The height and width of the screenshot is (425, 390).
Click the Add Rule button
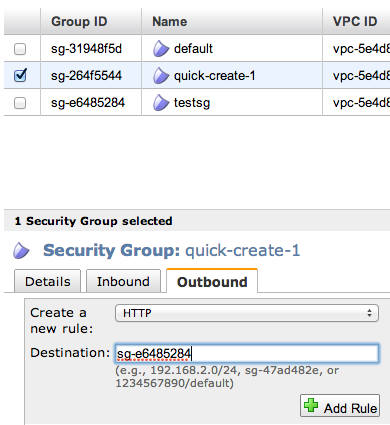[x=340, y=406]
